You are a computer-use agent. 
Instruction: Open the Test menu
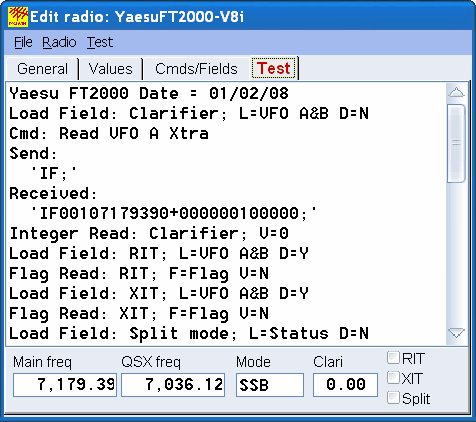coord(100,42)
